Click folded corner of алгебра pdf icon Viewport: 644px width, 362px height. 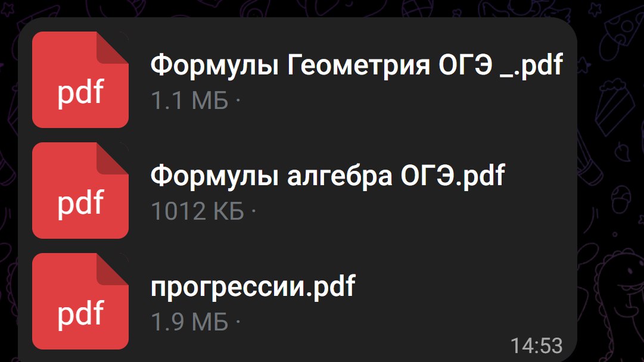[x=112, y=159]
